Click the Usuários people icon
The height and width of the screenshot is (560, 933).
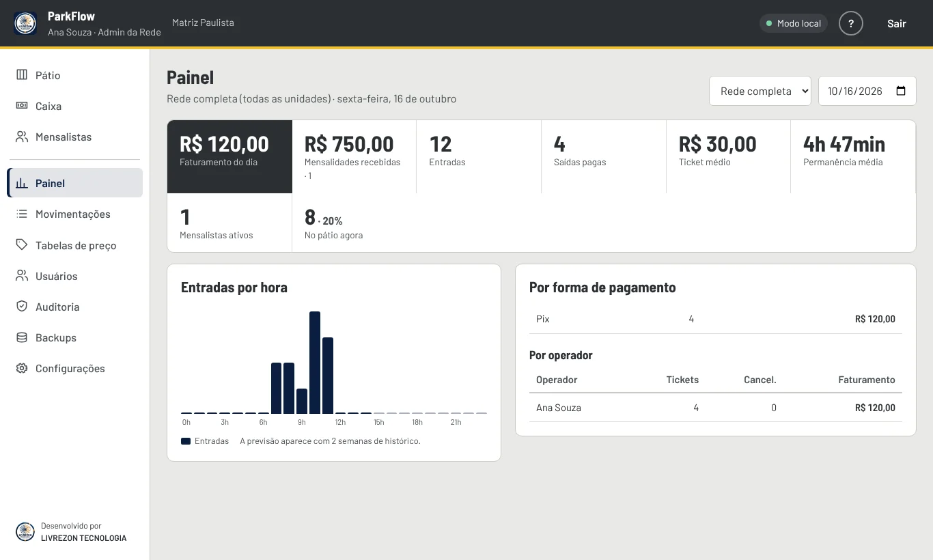(x=22, y=276)
